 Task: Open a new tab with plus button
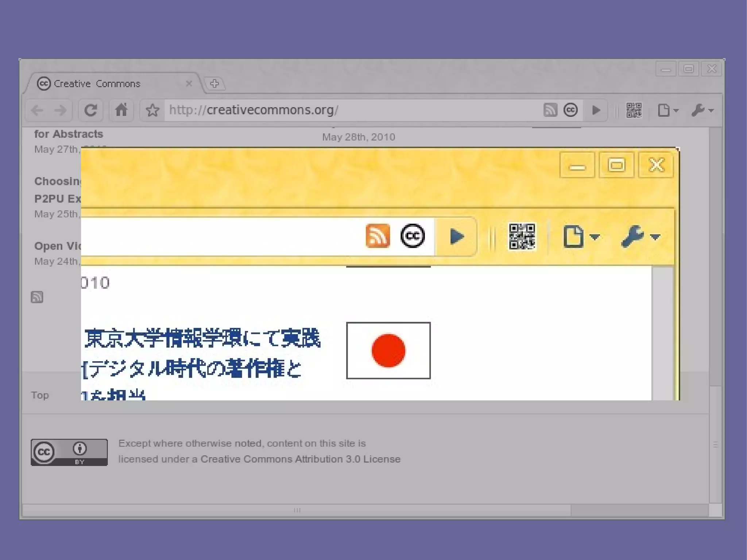click(x=214, y=84)
